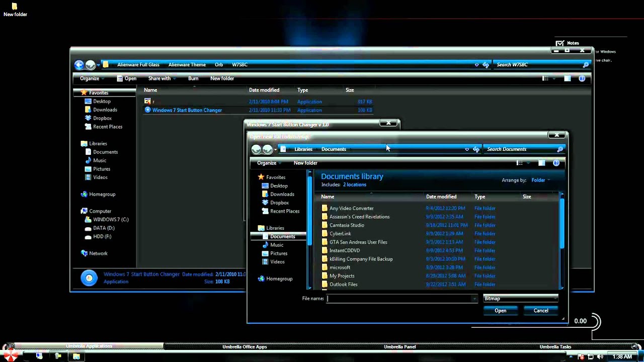Click change view icon in Open dialog
Image resolution: width=644 pixels, height=362 pixels.
pos(520,163)
